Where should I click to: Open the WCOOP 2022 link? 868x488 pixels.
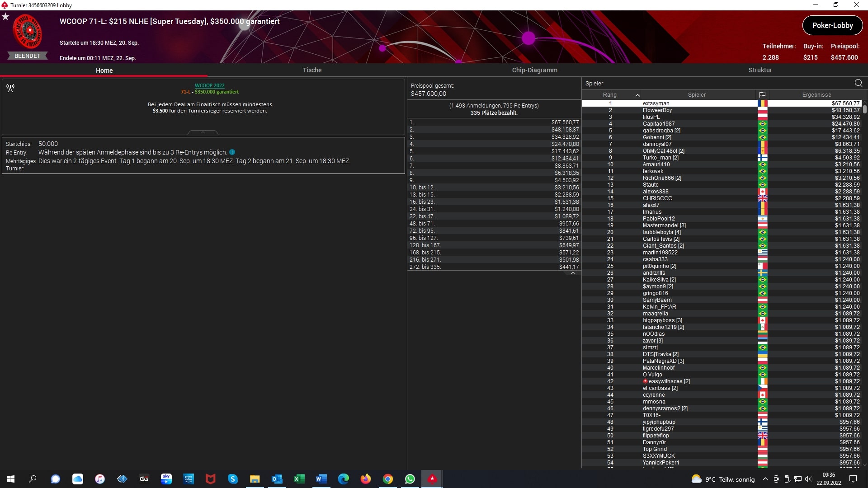click(x=209, y=85)
